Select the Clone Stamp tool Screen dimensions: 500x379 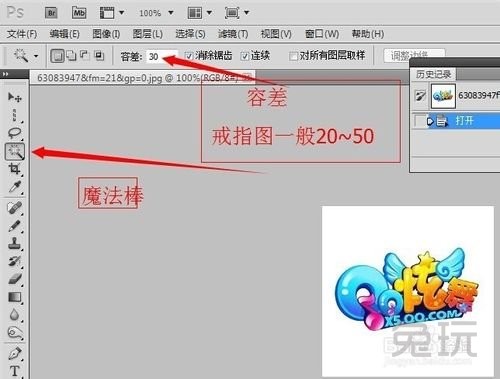tap(14, 244)
